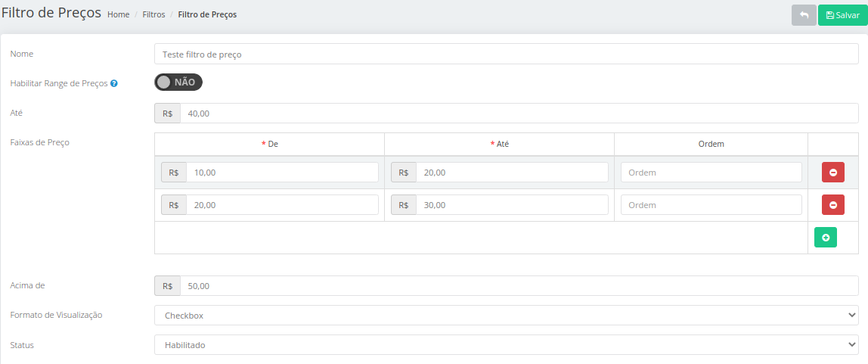Click the Nome field with Teste filtro de preço

point(507,54)
